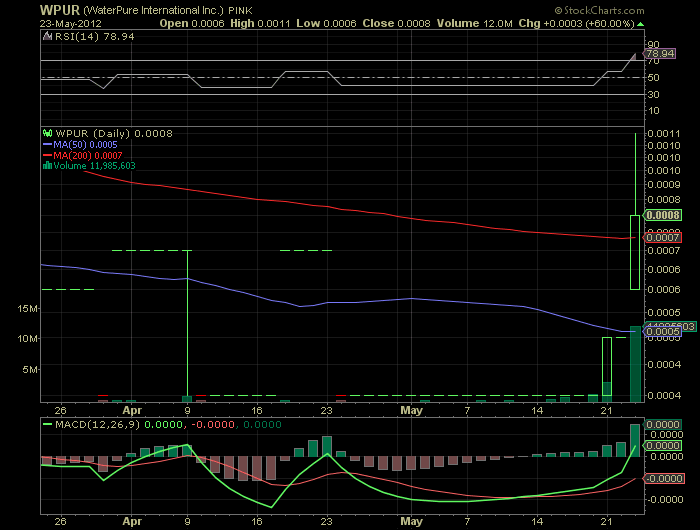This screenshot has width=700, height=530.
Task: Click the 7 date label on MACD axis
Action: tap(467, 521)
